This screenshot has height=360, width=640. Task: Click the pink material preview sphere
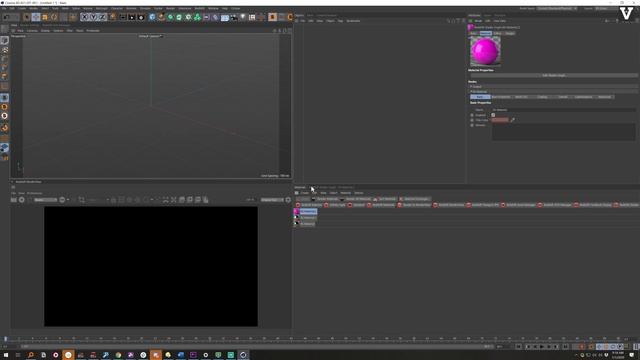pos(485,51)
